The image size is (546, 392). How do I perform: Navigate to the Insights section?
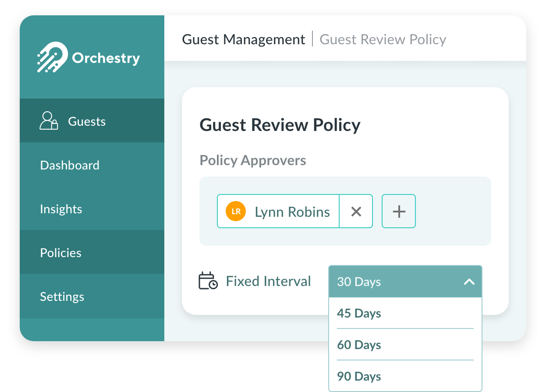(61, 209)
